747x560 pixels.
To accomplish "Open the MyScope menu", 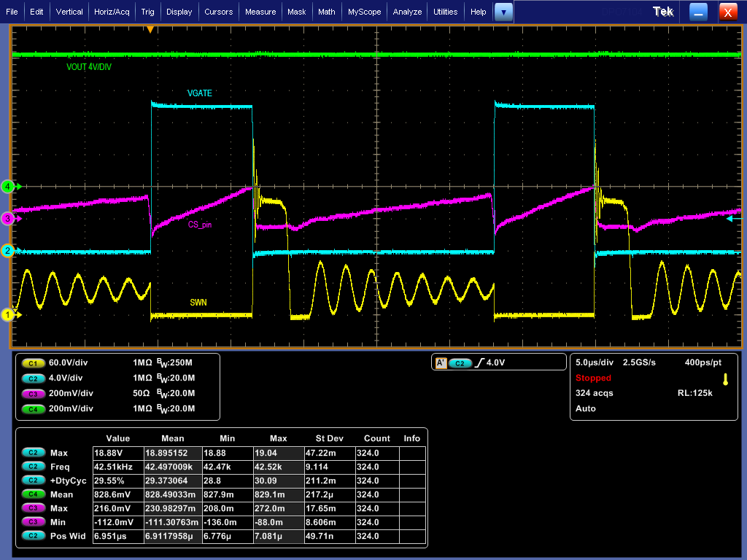I will [x=365, y=12].
